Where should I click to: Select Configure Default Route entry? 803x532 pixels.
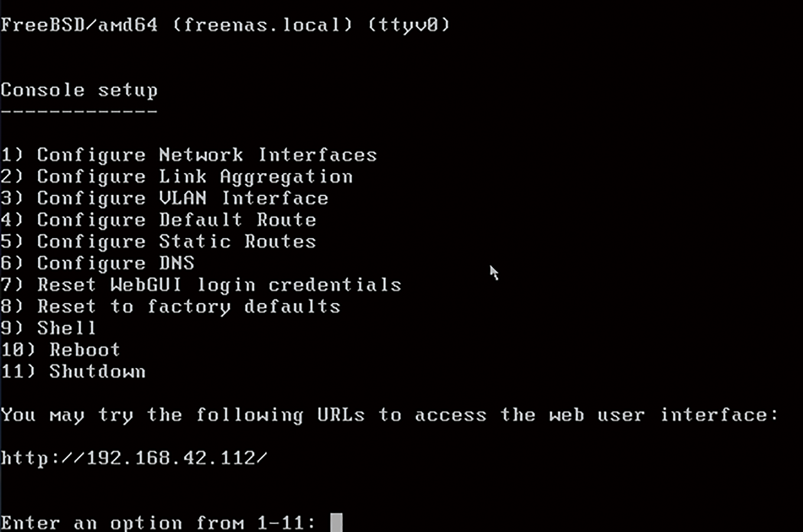click(159, 220)
